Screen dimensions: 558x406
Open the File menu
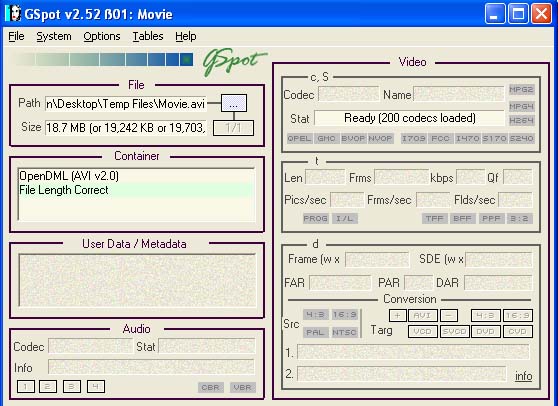(16, 36)
